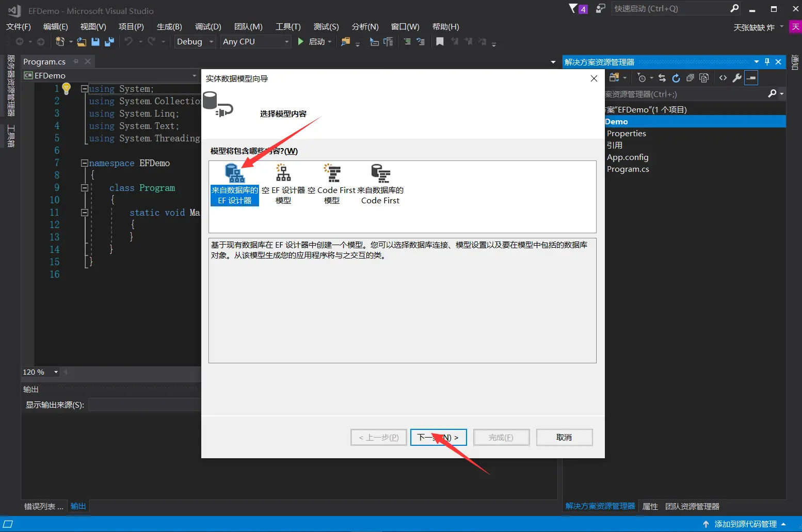802x532 pixels.
Task: Switch to the 输出 bottom tab
Action: pyautogui.click(x=78, y=506)
